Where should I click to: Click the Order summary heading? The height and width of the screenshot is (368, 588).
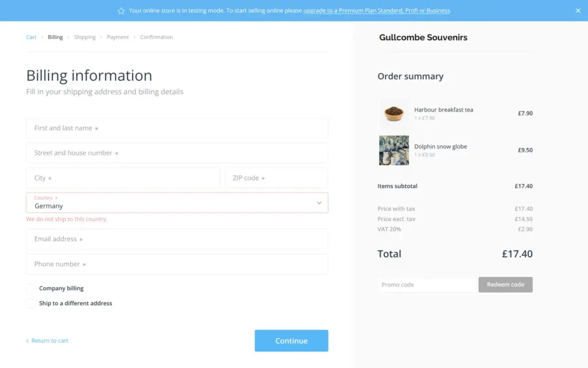tap(410, 76)
